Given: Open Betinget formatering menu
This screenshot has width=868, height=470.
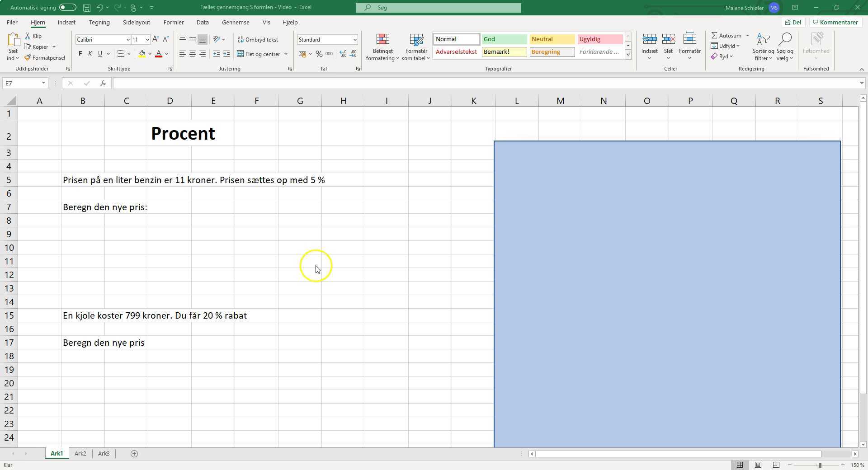Looking at the screenshot, I should pos(382,47).
